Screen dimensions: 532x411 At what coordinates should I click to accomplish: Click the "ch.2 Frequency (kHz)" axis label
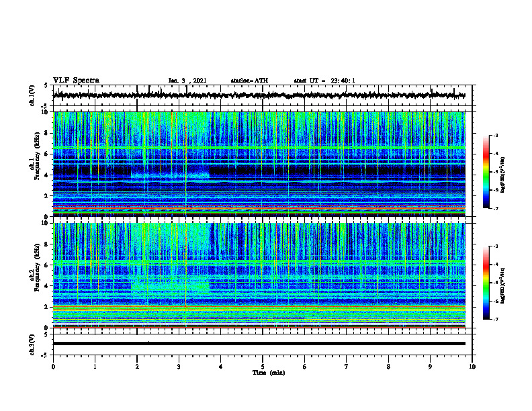(x=35, y=267)
